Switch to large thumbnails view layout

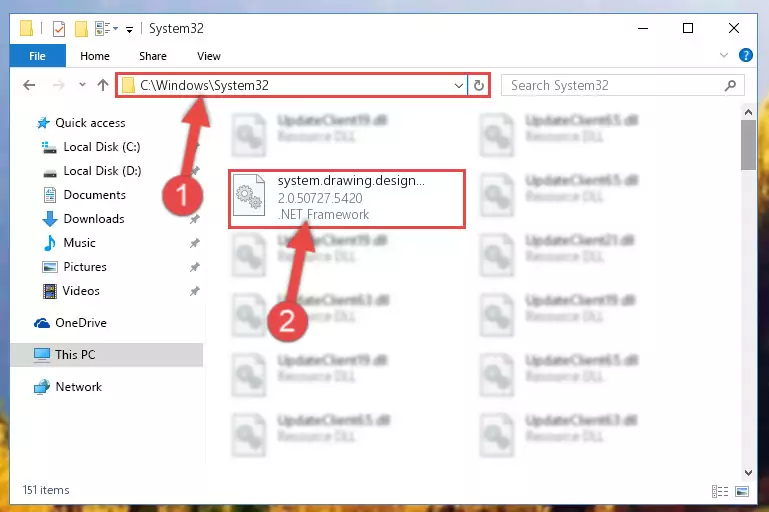742,491
